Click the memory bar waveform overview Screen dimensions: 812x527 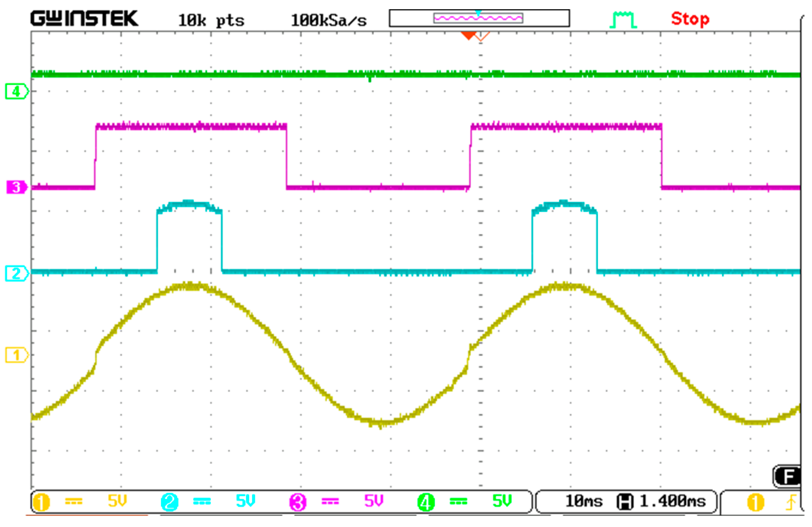(479, 18)
